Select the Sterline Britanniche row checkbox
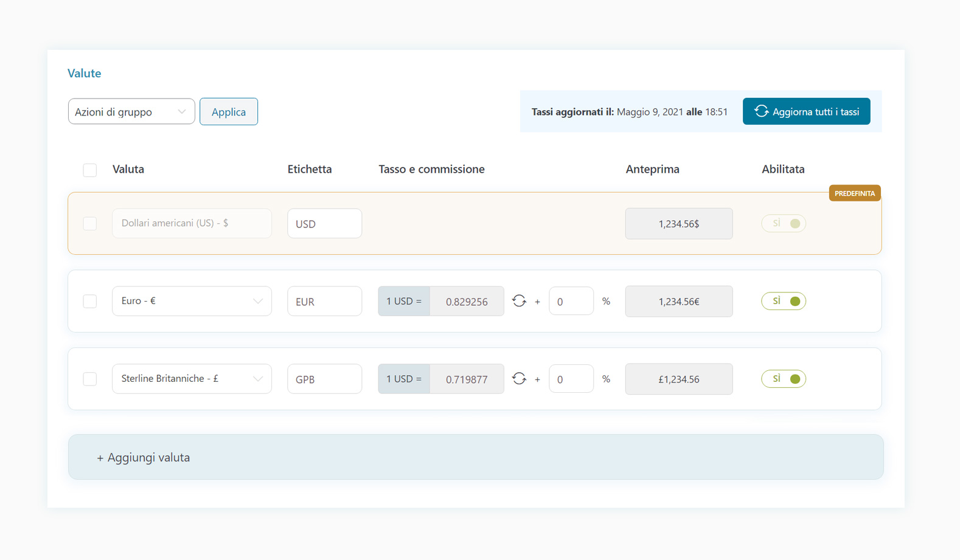Screen dimensions: 960x560 (x=90, y=379)
